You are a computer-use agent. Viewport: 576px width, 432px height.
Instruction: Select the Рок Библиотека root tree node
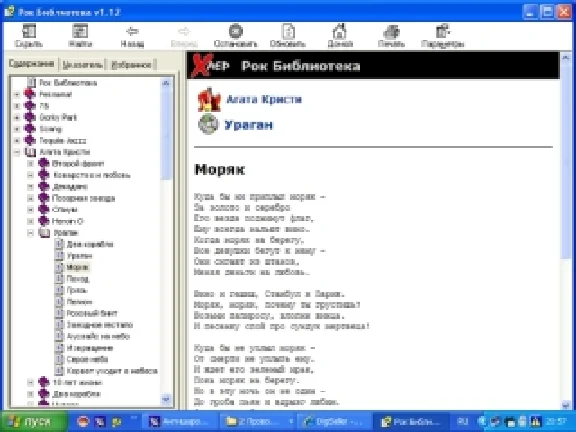(68, 83)
